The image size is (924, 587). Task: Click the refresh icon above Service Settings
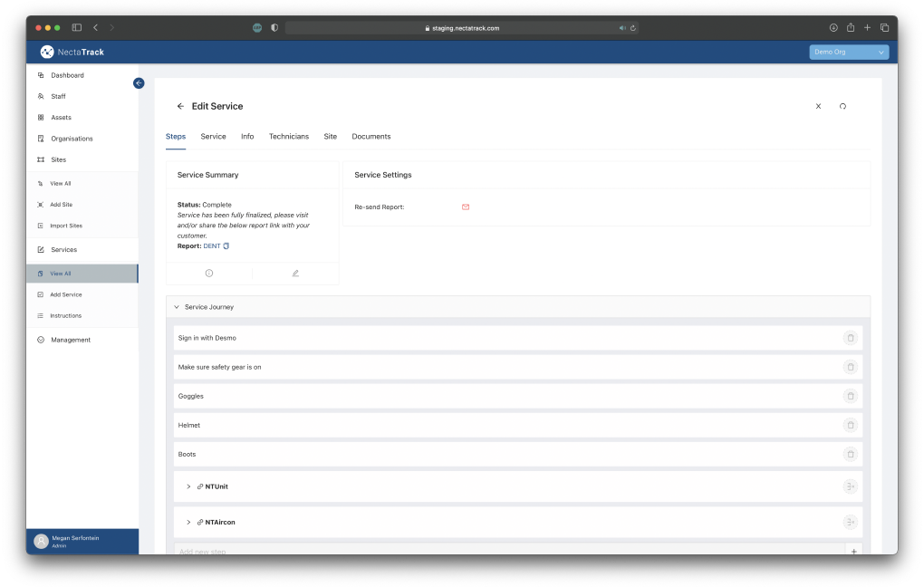tap(842, 106)
